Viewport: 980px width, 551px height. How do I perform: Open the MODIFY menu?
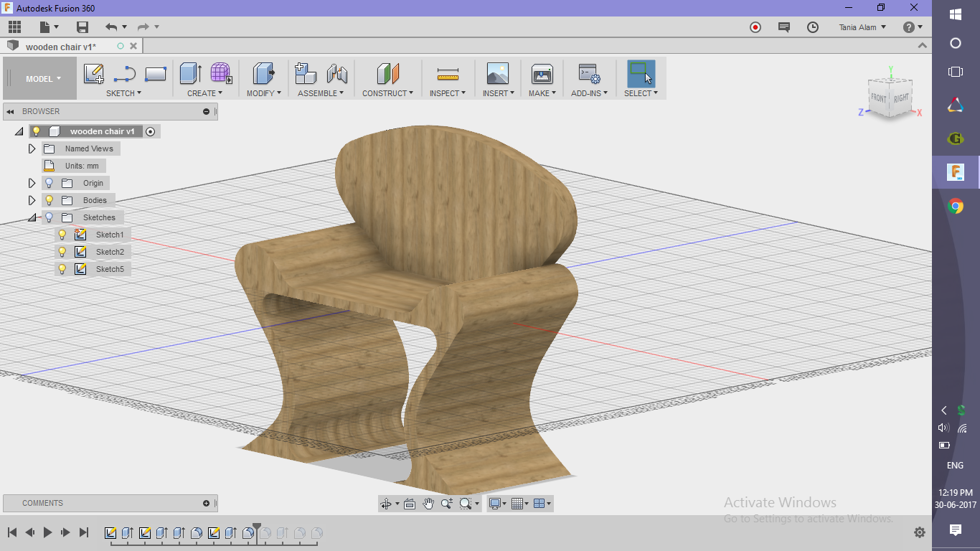click(x=263, y=93)
